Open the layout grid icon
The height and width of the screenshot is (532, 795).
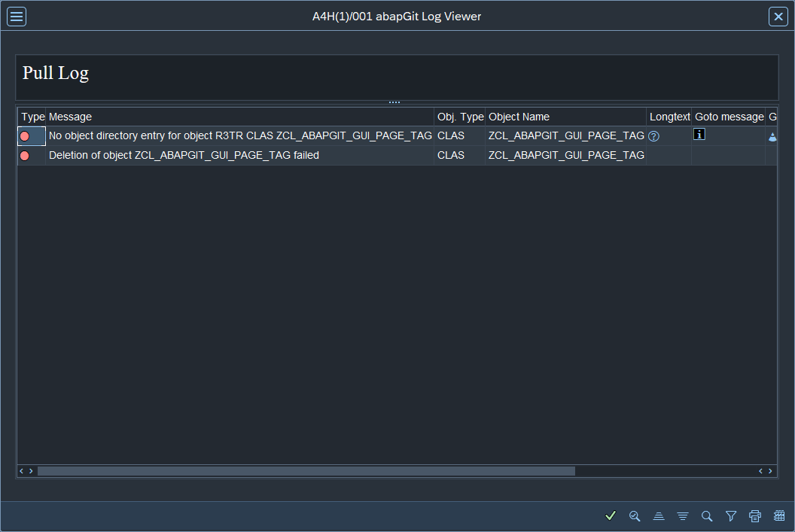(779, 515)
